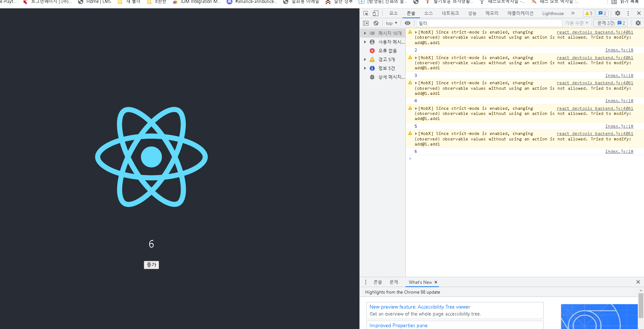Toggle the device toolbar icon
The width and height of the screenshot is (644, 329).
tap(375, 13)
